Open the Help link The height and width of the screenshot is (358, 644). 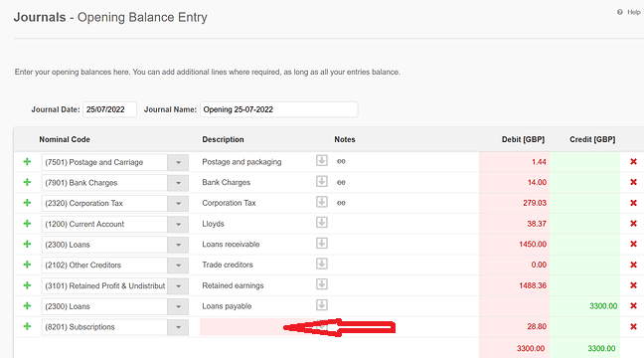tap(629, 12)
